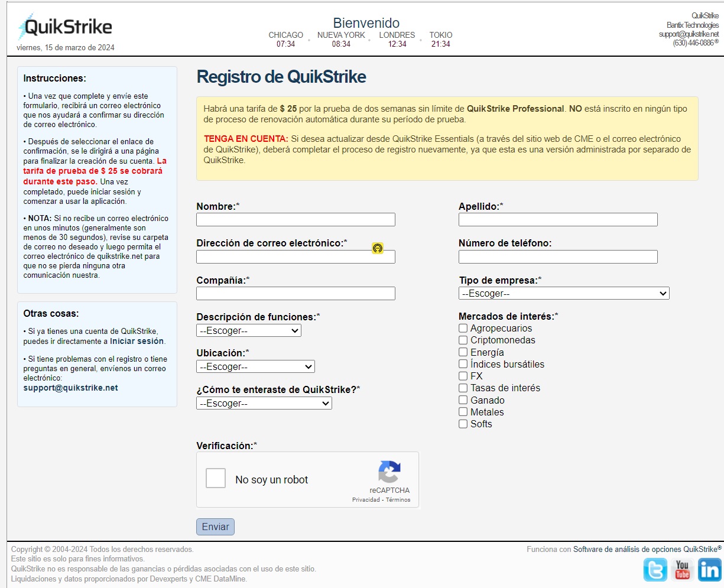The image size is (724, 588).
Task: Click the Enviar button
Action: 215,527
